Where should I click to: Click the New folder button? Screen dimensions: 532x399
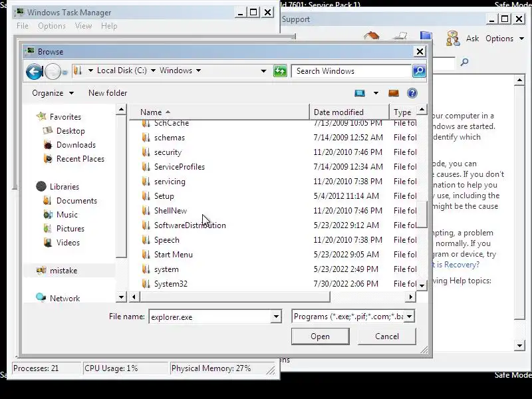click(108, 93)
